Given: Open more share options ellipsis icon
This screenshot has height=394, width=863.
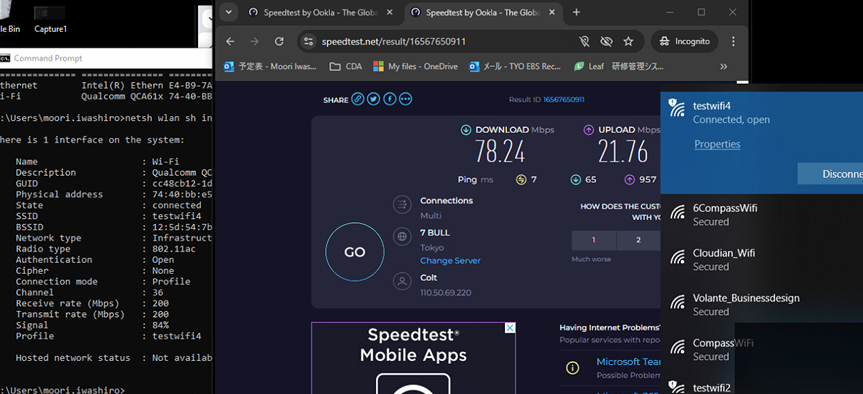Looking at the screenshot, I should [406, 99].
